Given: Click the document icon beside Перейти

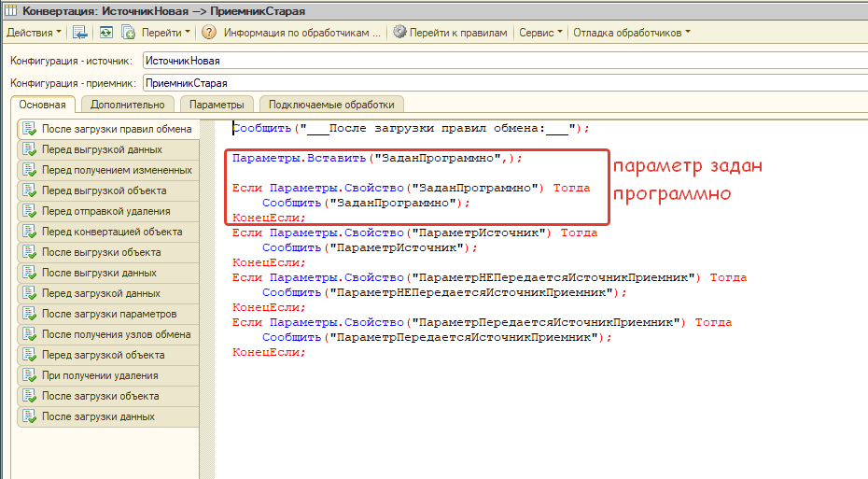Looking at the screenshot, I should coord(129,33).
